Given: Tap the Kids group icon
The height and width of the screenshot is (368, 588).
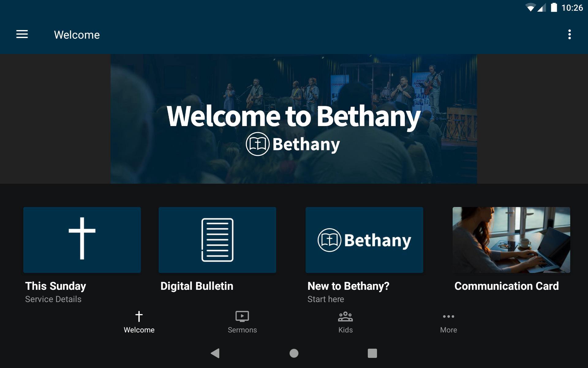Looking at the screenshot, I should 345,316.
